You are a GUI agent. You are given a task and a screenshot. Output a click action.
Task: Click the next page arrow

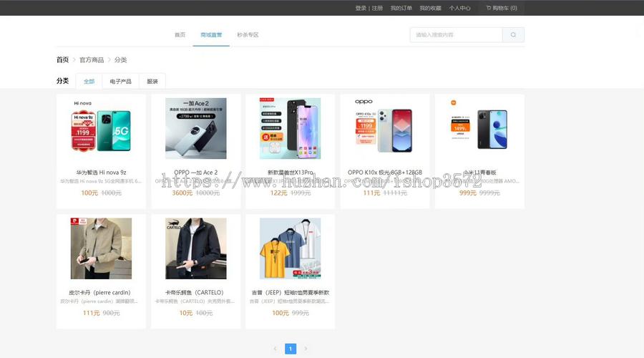click(306, 349)
